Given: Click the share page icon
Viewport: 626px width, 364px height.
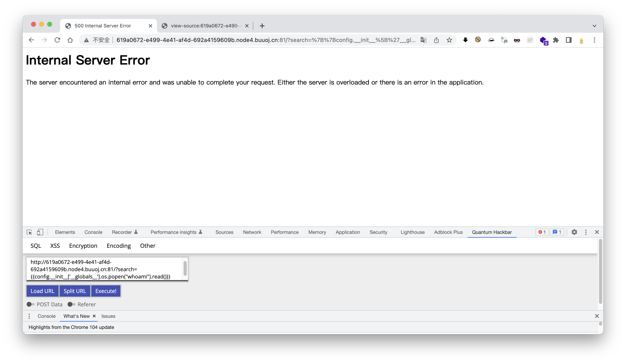Looking at the screenshot, I should click(x=436, y=40).
